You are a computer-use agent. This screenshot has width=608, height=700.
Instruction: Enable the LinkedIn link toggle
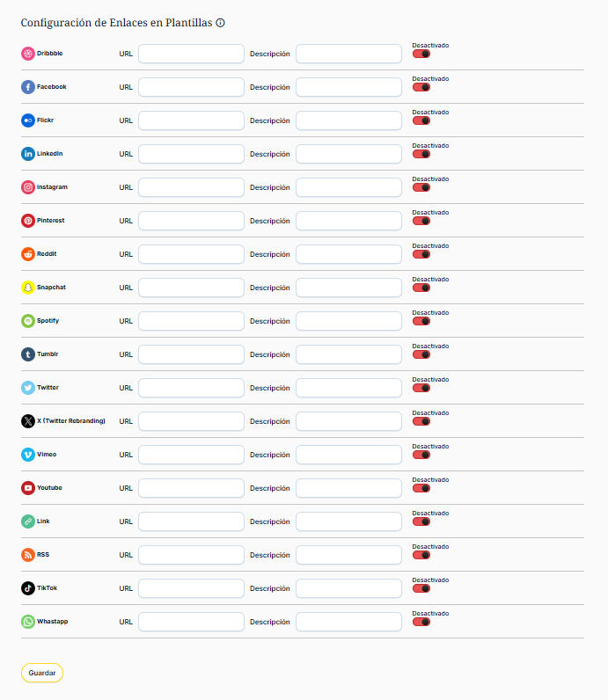pyautogui.click(x=421, y=154)
